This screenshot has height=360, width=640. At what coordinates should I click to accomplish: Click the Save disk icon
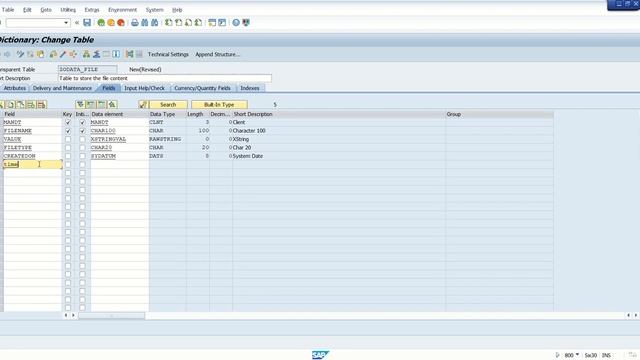tap(87, 23)
